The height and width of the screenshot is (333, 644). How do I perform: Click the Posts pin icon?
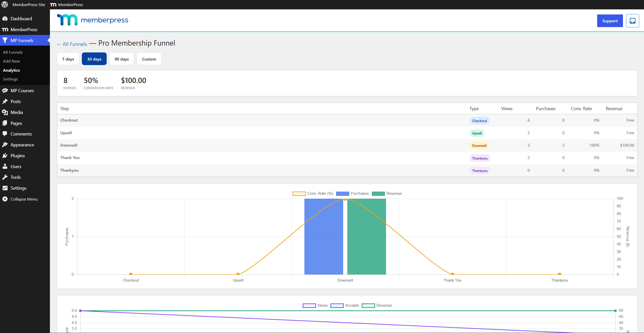5,101
